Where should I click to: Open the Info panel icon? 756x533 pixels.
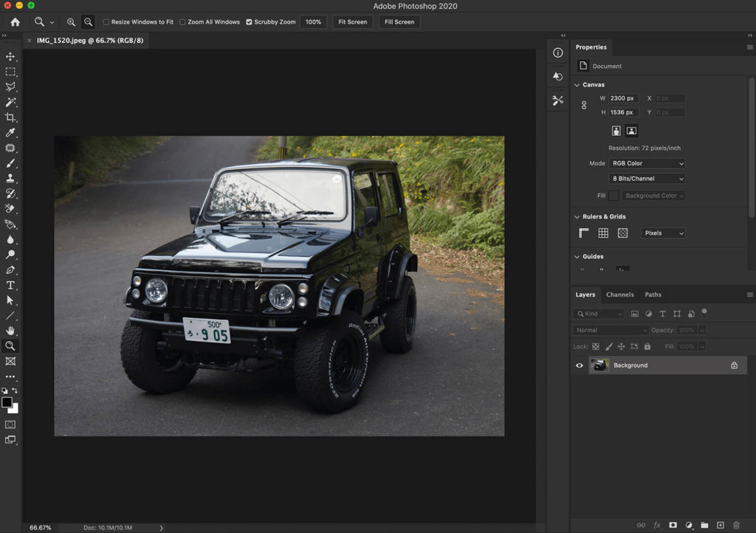pos(558,53)
